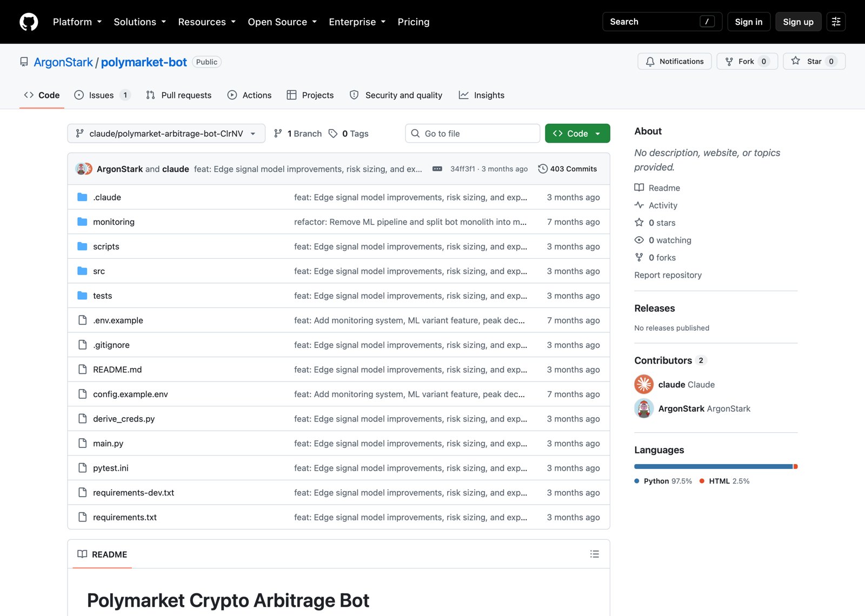Expand commit message ellipsis icon
This screenshot has width=865, height=616.
(437, 169)
